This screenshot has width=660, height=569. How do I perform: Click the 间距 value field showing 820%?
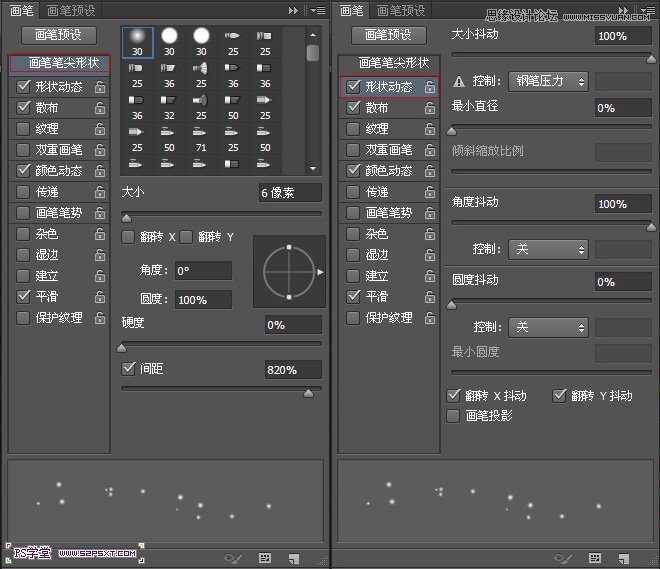(293, 370)
